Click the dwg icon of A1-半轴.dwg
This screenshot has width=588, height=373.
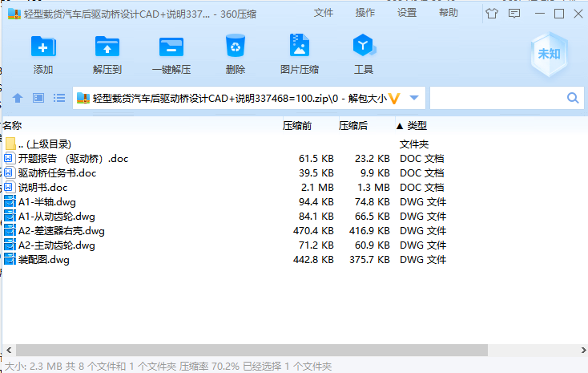[10, 201]
